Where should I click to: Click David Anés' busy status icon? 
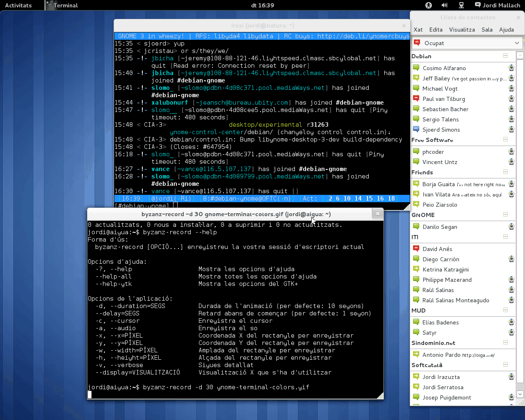(x=416, y=249)
